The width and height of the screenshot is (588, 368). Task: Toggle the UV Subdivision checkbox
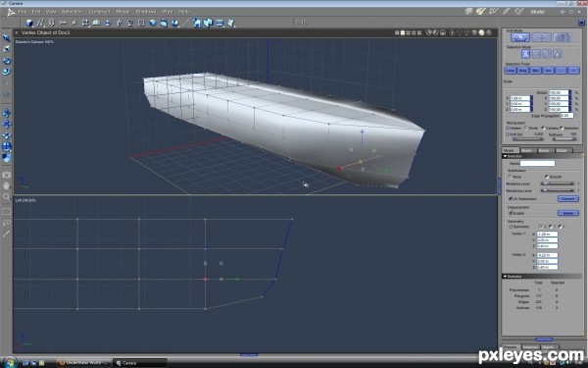510,198
